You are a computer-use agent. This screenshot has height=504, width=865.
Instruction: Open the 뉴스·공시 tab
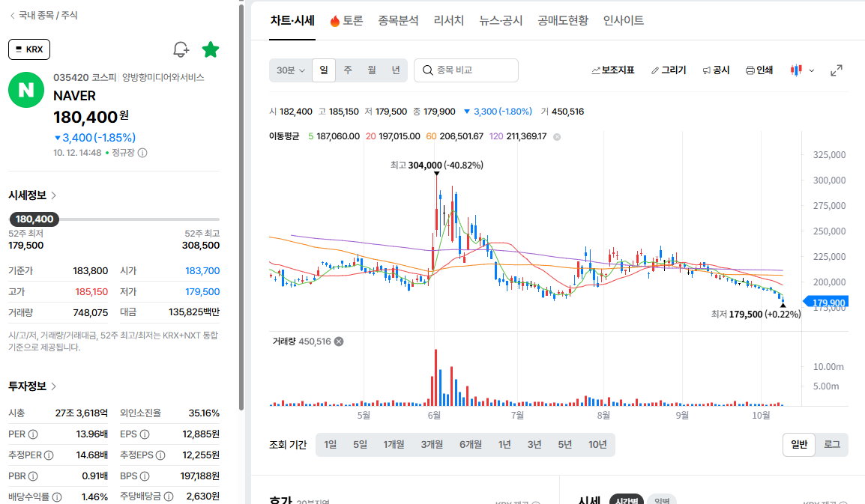(x=501, y=21)
